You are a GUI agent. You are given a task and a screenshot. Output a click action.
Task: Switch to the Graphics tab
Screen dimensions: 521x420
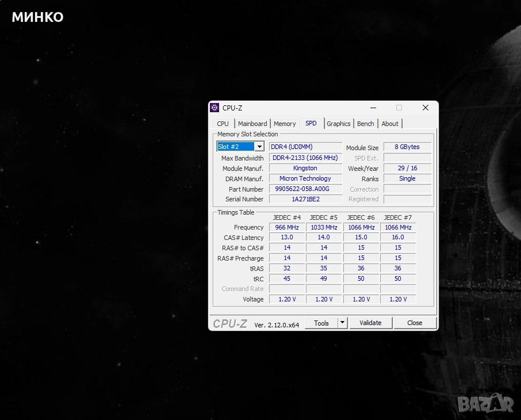[339, 124]
